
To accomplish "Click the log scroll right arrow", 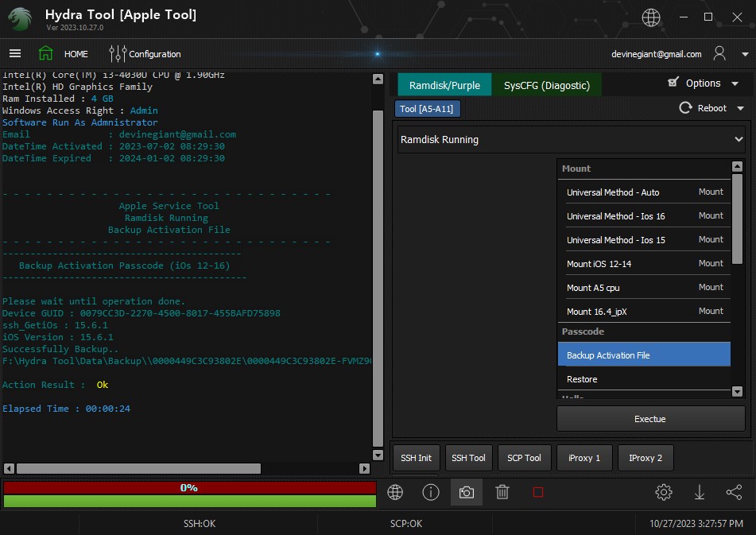I will point(365,468).
